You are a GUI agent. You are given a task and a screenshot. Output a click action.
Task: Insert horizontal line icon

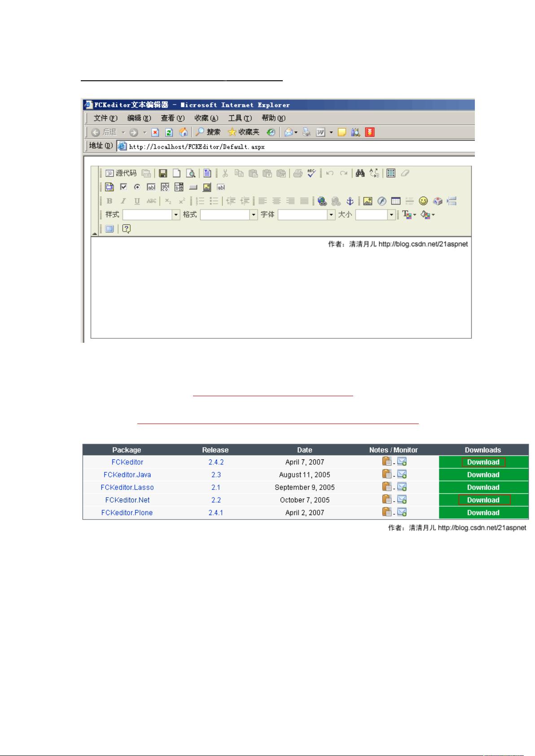click(409, 201)
